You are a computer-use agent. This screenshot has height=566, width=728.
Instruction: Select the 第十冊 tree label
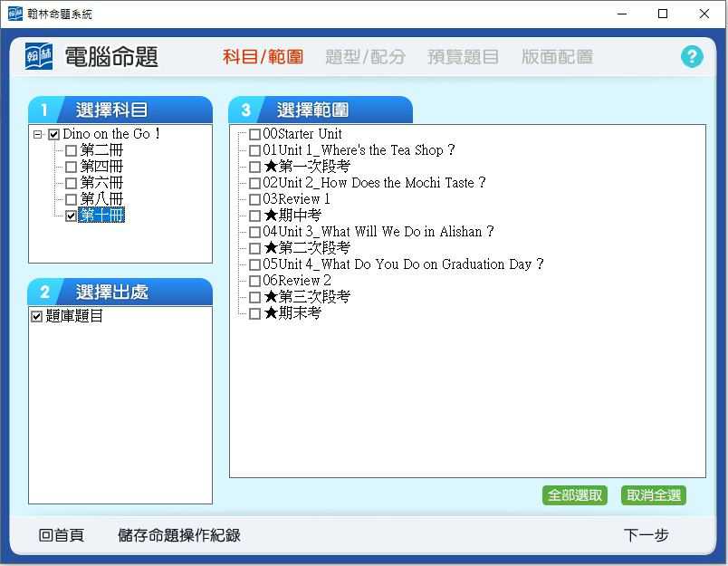tap(101, 216)
